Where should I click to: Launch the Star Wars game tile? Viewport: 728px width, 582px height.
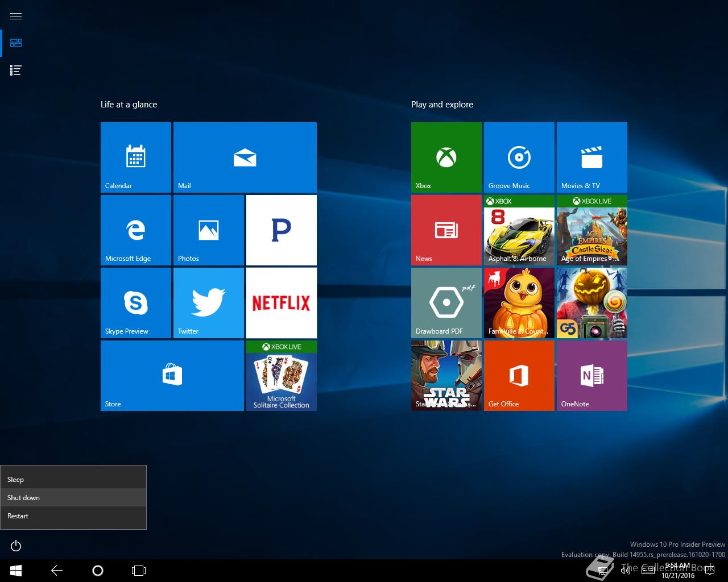(x=446, y=376)
